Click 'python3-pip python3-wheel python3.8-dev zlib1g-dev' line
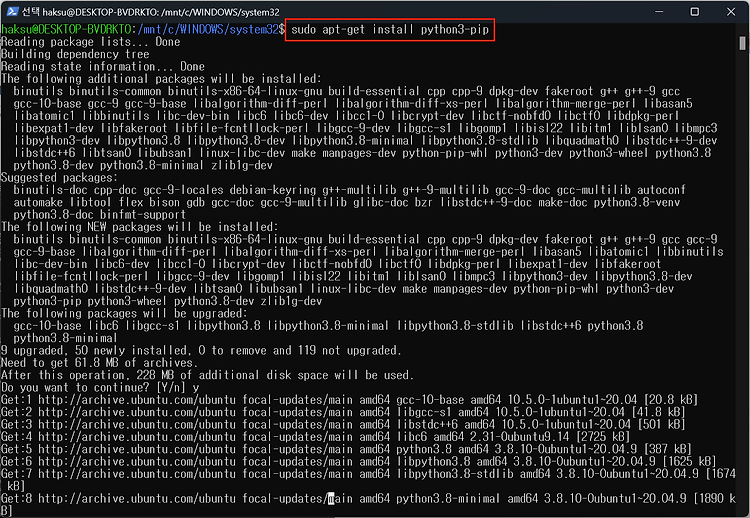This screenshot has height=518, width=750. (x=168, y=301)
